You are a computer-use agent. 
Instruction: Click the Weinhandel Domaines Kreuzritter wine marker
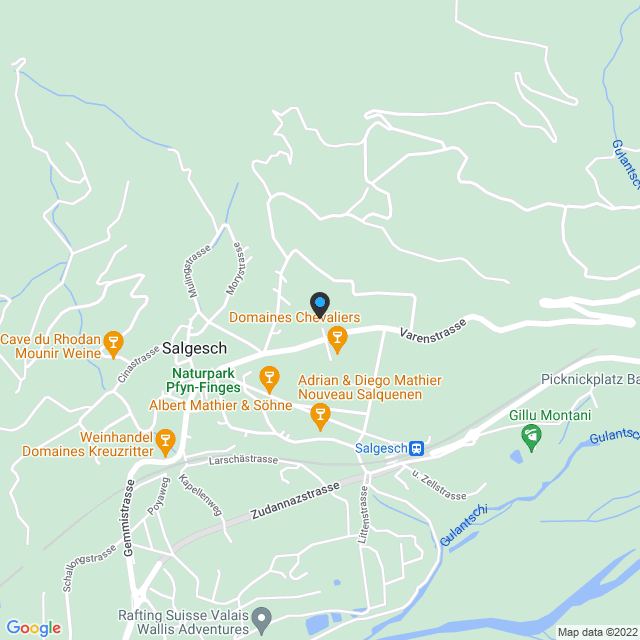pos(166,443)
